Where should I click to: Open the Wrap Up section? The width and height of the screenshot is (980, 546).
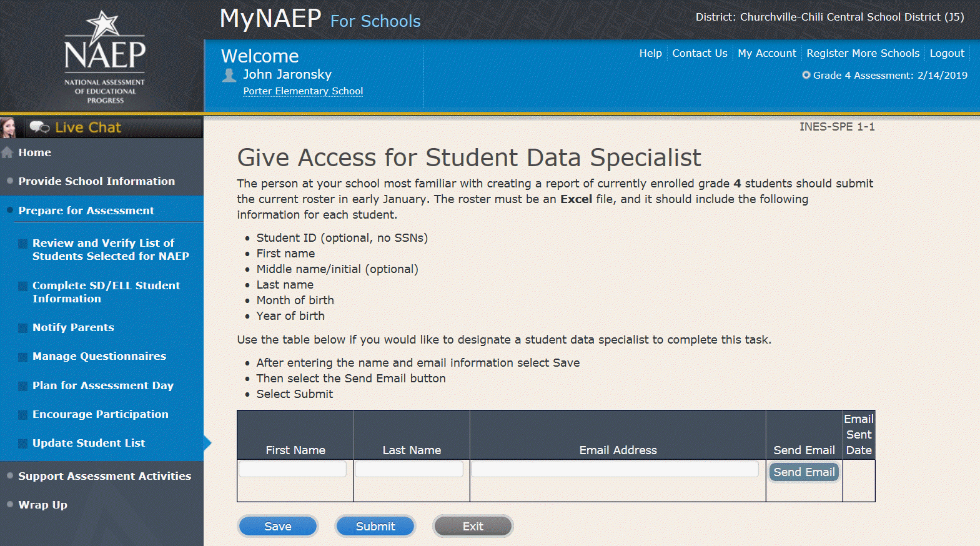(42, 505)
